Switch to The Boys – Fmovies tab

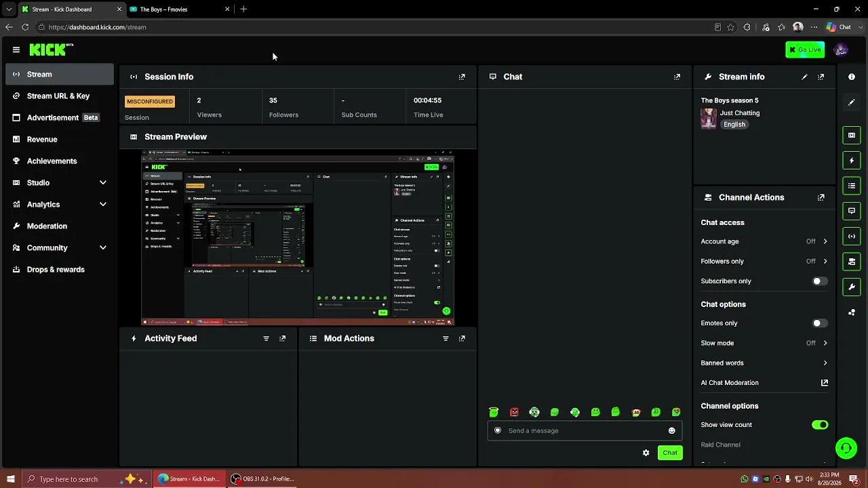180,9
